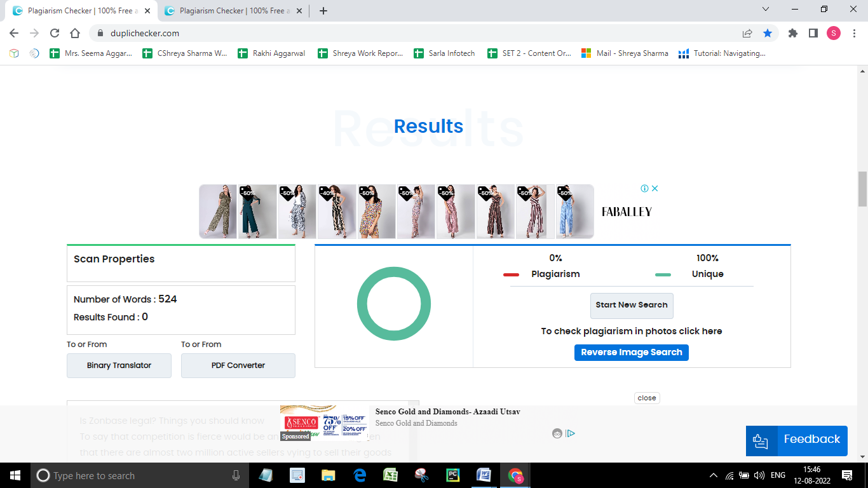
Task: Click the Senco ad banner image
Action: click(x=324, y=423)
